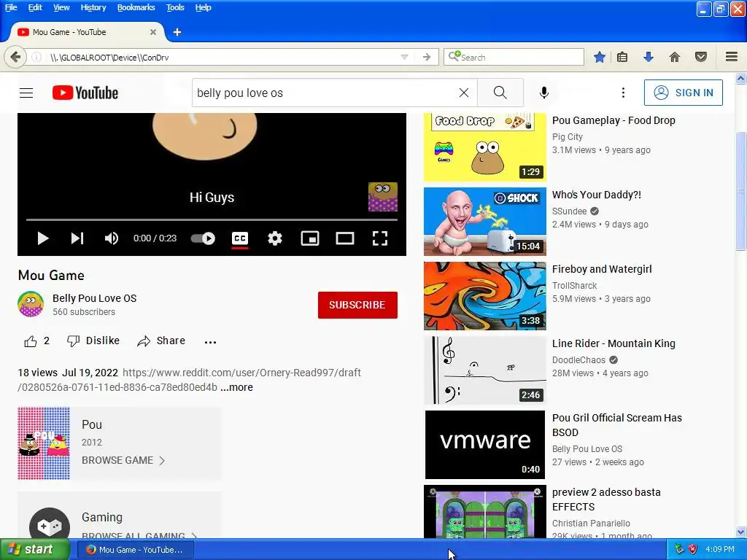Open a new browser tab
The height and width of the screenshot is (560, 747).
point(177,32)
